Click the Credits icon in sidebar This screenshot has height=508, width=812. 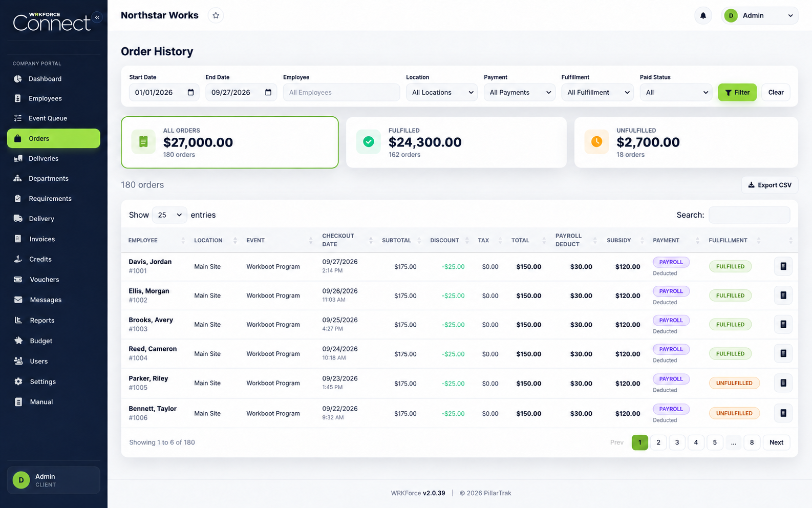[18, 259]
